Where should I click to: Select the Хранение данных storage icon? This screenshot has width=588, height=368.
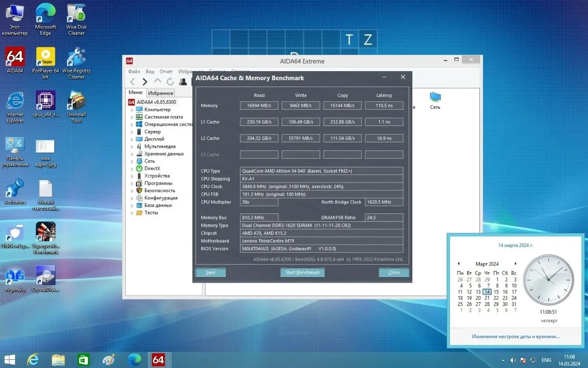coord(140,153)
